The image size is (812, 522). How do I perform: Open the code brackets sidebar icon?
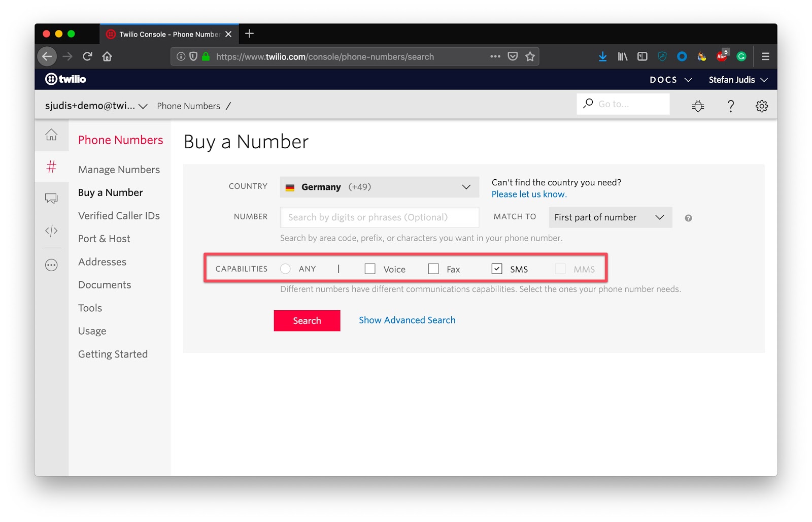pyautogui.click(x=51, y=231)
